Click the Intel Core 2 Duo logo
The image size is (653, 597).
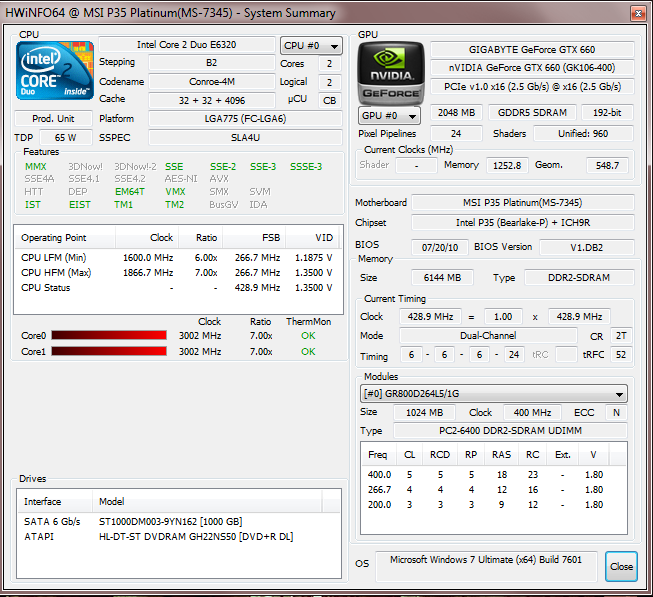tap(55, 70)
